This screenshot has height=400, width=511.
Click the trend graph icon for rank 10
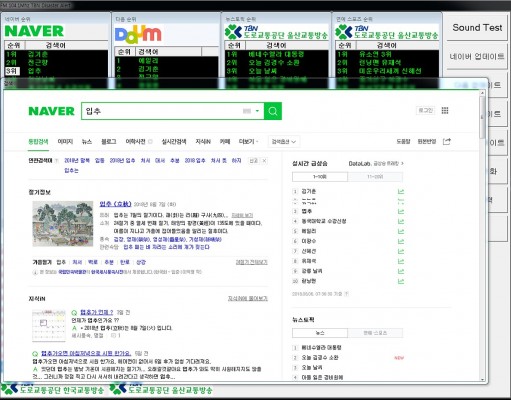click(401, 281)
